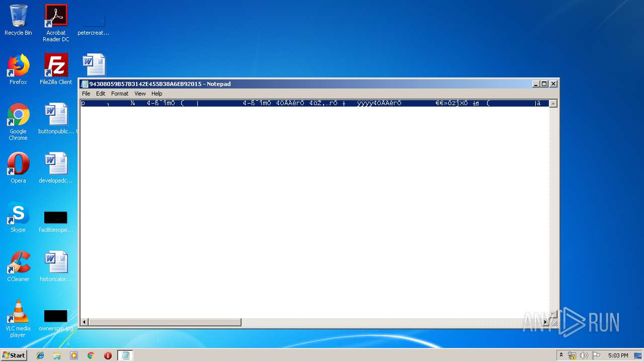Image resolution: width=644 pixels, height=362 pixels.
Task: Open the Windows Start menu
Action: point(14,355)
